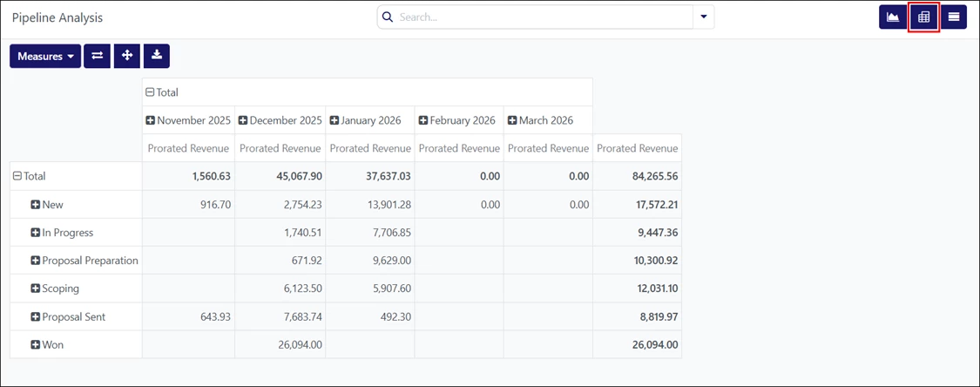Click the magnifier search icon

click(387, 17)
